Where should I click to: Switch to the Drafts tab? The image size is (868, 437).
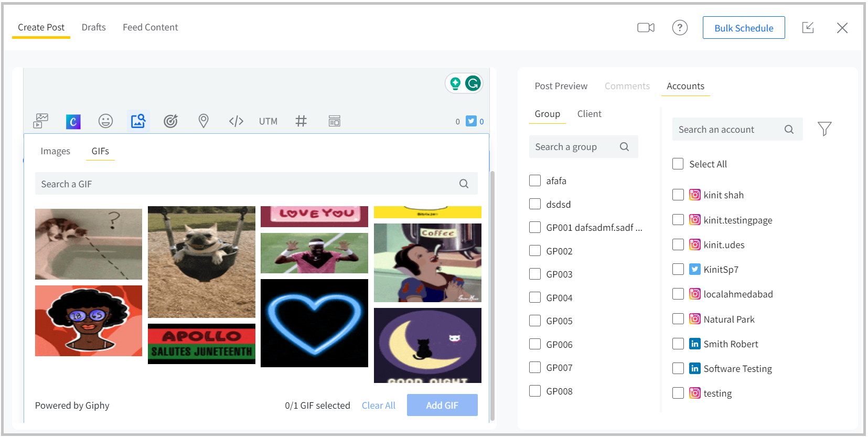point(93,27)
